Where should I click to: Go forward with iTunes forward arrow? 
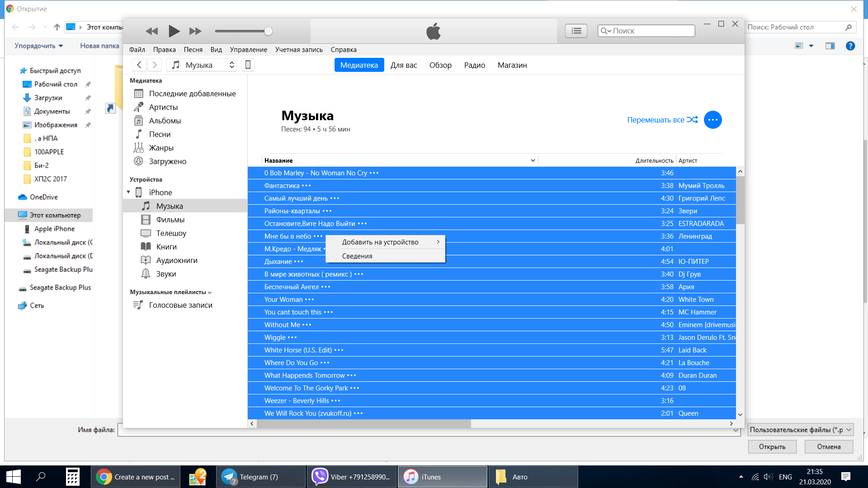154,65
